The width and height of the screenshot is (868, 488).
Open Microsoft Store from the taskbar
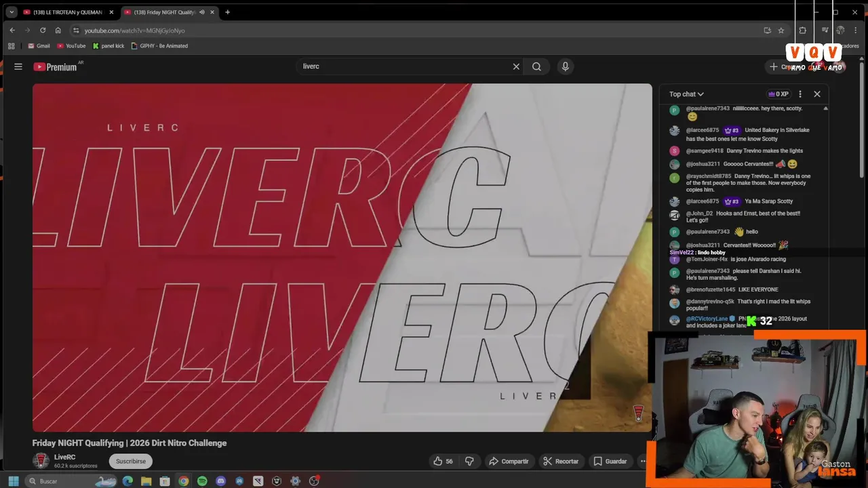[x=165, y=481]
